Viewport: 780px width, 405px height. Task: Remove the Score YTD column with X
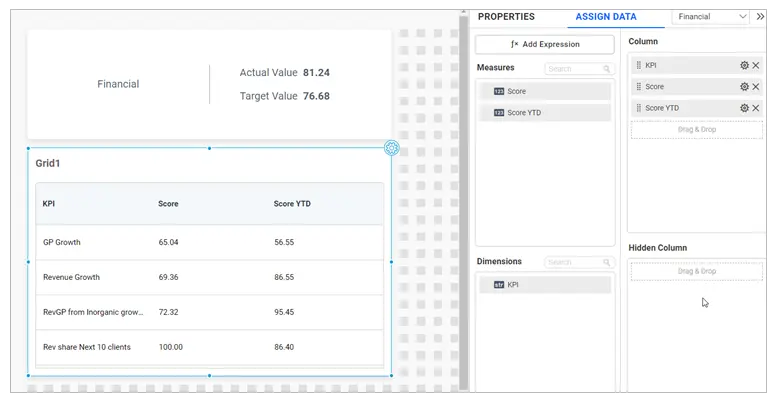pos(756,108)
